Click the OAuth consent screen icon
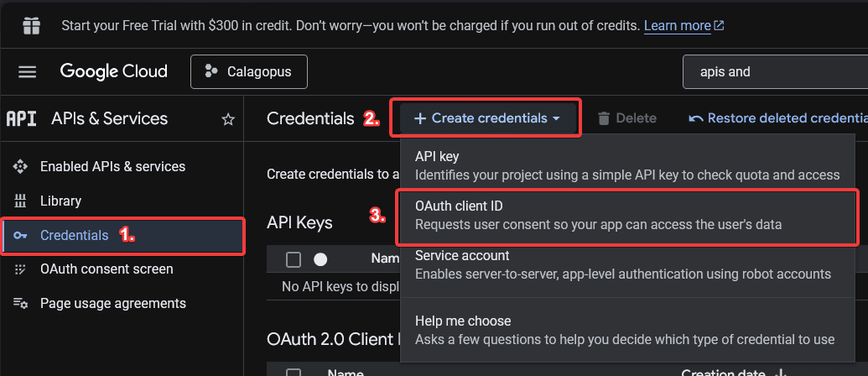Viewport: 868px width, 376px height. pyautogui.click(x=21, y=269)
